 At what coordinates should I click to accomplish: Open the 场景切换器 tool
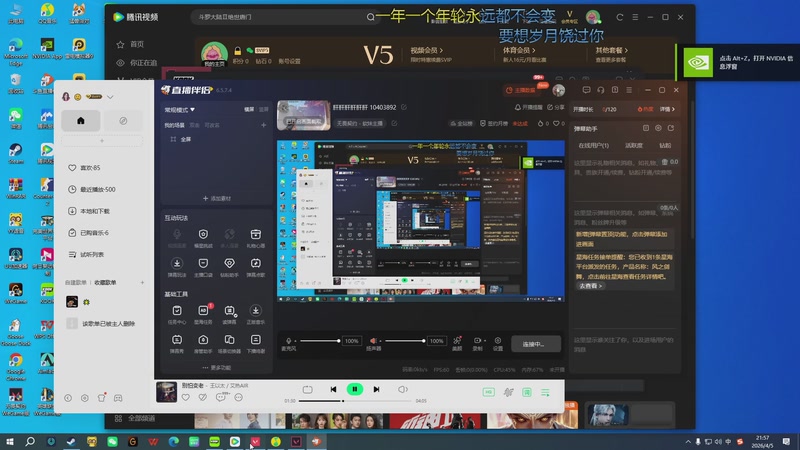[230, 343]
